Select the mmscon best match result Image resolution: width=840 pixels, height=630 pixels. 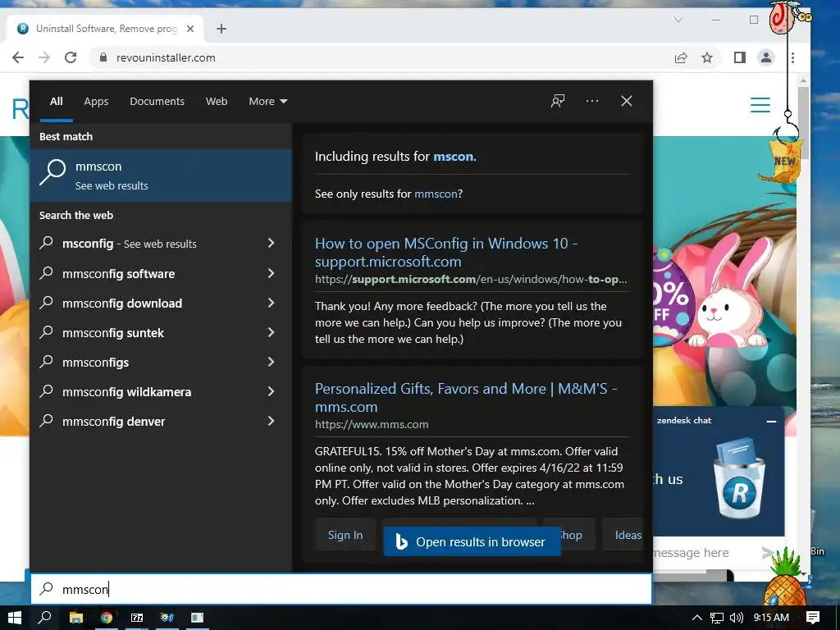tap(161, 176)
